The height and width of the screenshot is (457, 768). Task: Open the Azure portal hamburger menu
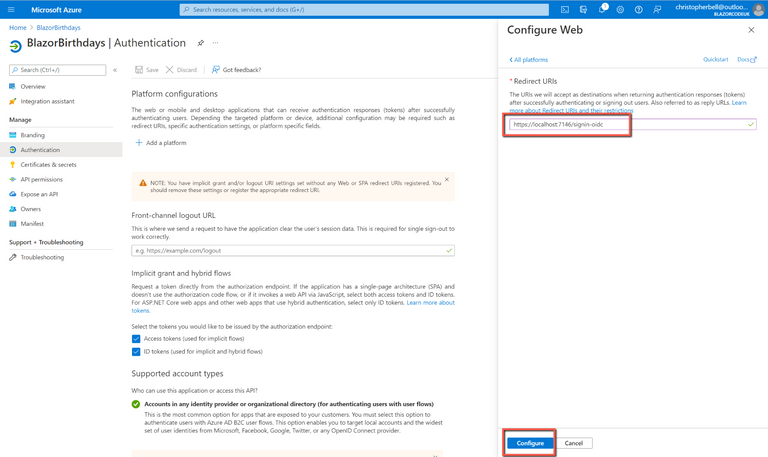point(11,9)
